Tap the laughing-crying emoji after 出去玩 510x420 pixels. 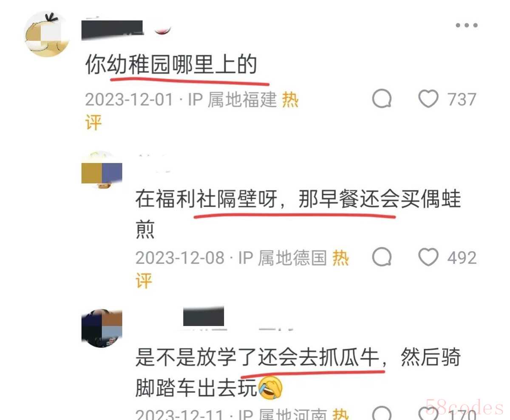click(x=271, y=387)
